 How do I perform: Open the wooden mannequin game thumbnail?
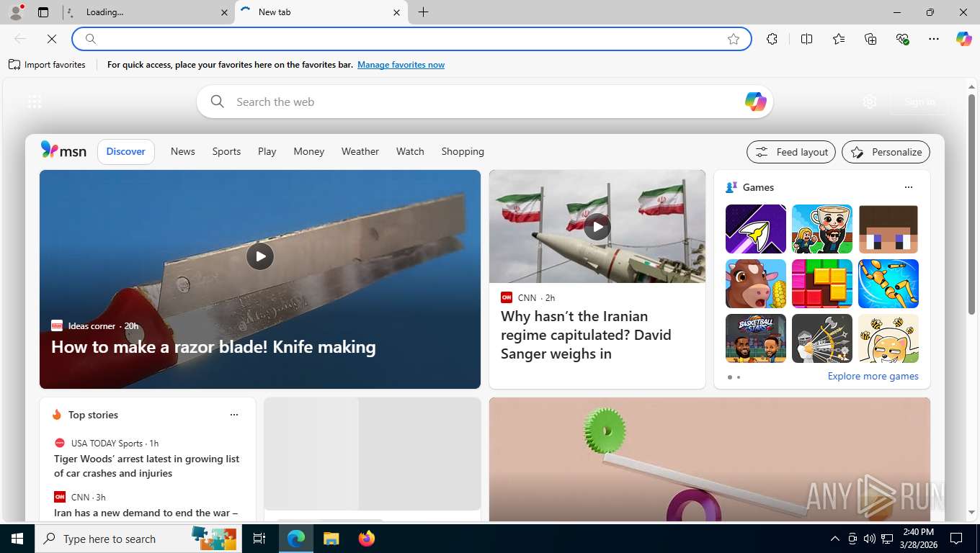(x=888, y=284)
